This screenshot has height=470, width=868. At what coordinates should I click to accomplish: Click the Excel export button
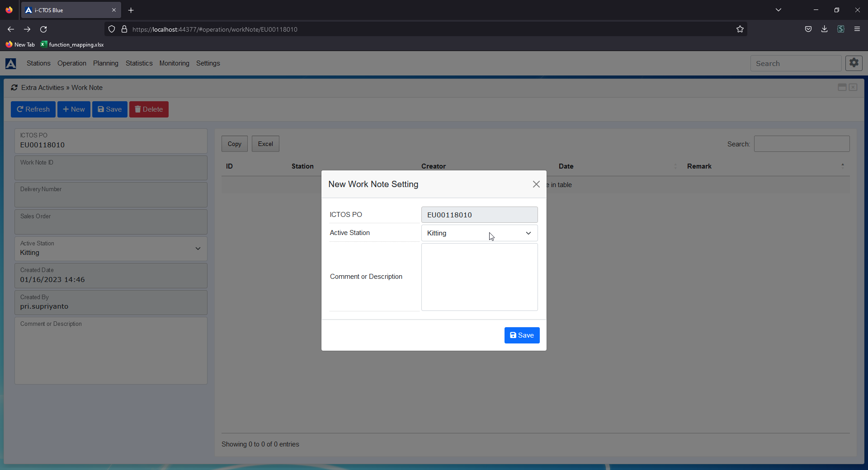click(265, 144)
